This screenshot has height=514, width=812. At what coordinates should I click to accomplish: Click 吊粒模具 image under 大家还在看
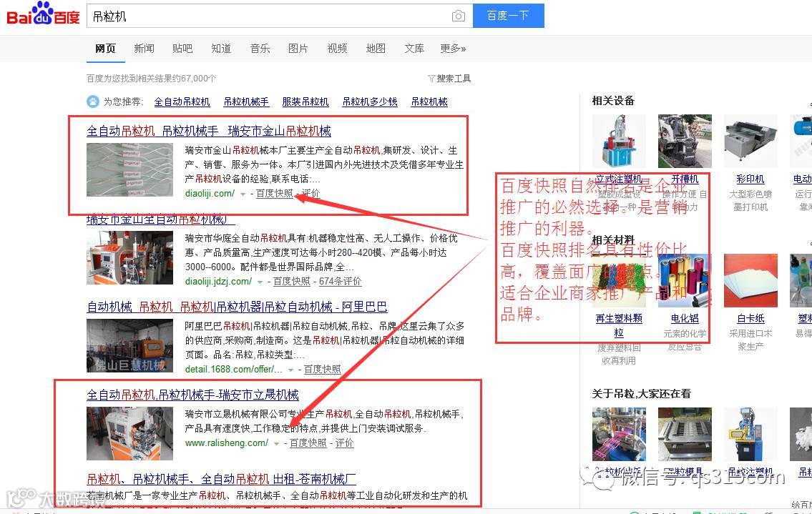(x=685, y=434)
